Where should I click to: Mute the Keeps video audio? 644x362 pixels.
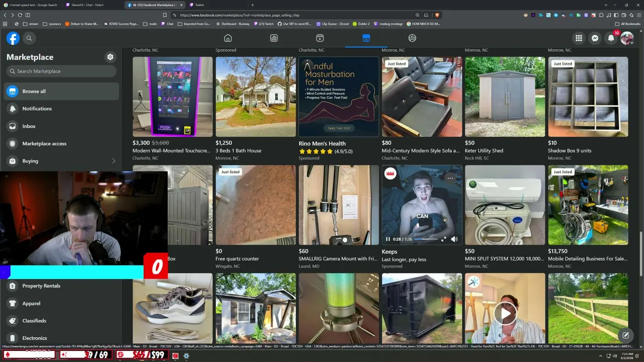pyautogui.click(x=454, y=239)
